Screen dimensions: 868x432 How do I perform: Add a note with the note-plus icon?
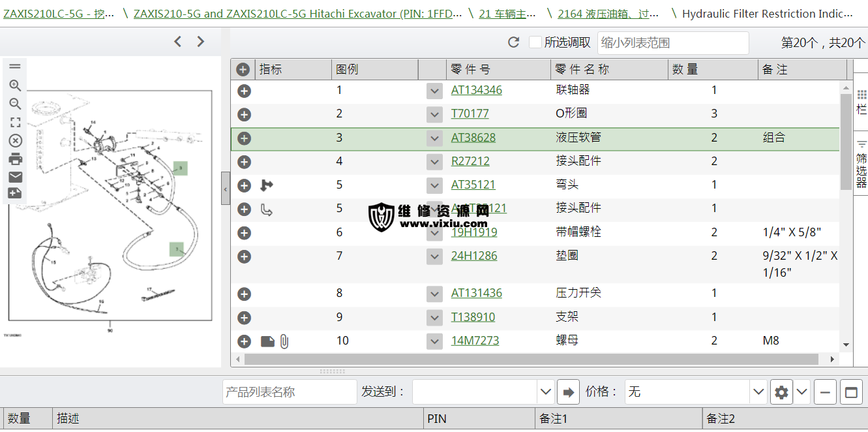click(x=15, y=193)
